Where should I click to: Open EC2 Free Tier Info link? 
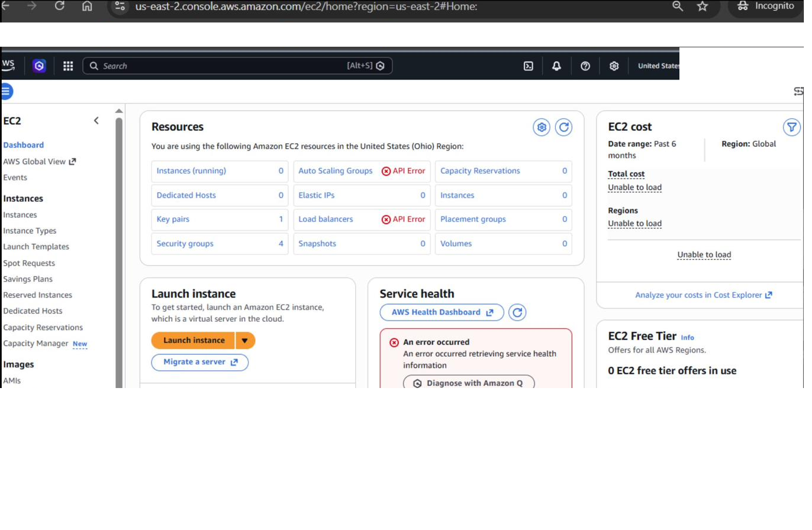click(687, 338)
